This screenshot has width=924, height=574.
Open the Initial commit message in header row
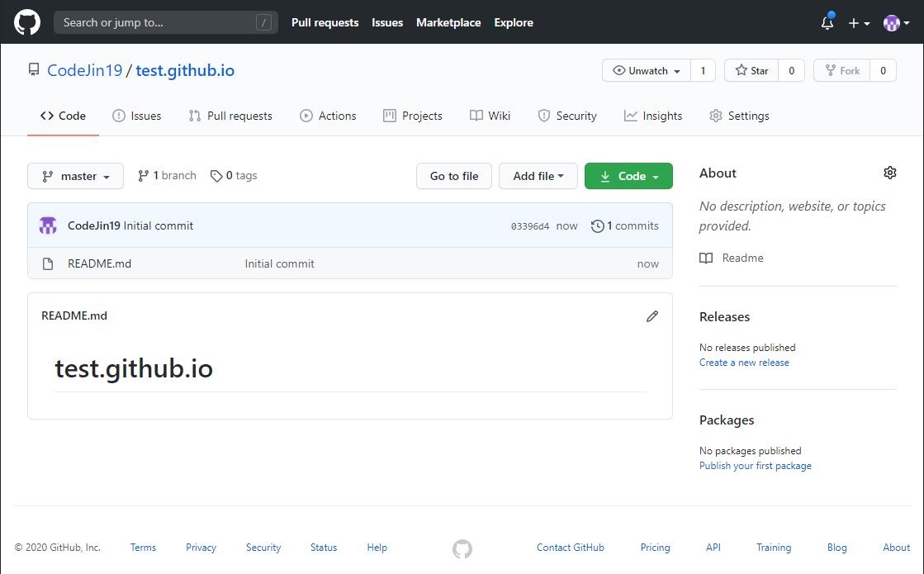point(159,225)
